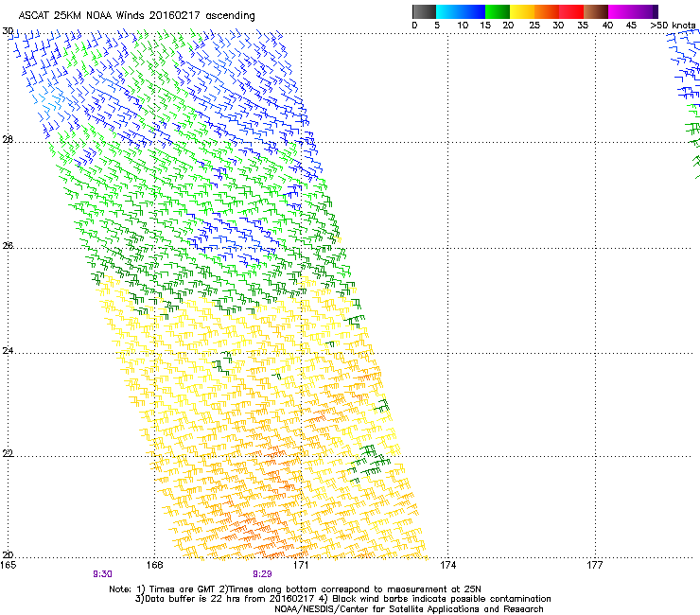Click the legend tick label '35'
The width and height of the screenshot is (700, 615).
point(583,26)
